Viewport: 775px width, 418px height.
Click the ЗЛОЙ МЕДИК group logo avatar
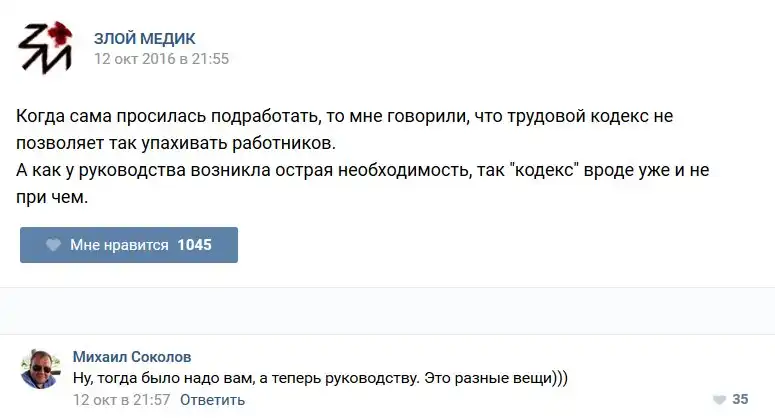pyautogui.click(x=45, y=47)
